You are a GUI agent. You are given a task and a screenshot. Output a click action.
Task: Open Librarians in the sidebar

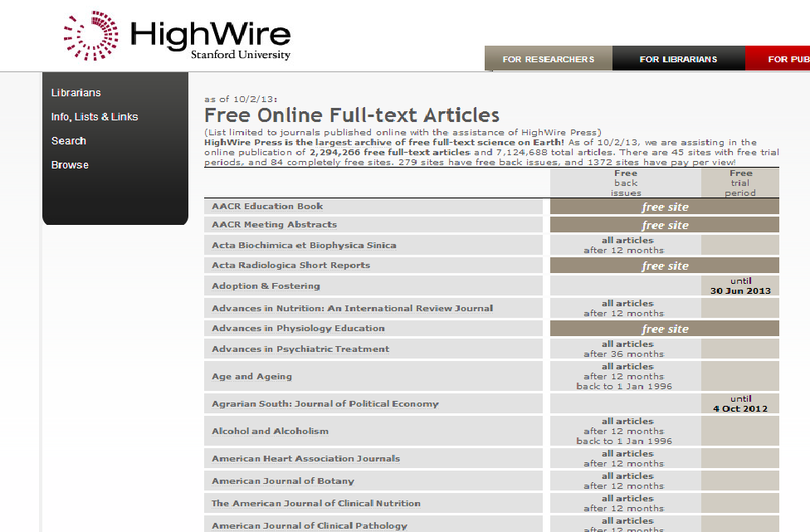click(x=76, y=93)
